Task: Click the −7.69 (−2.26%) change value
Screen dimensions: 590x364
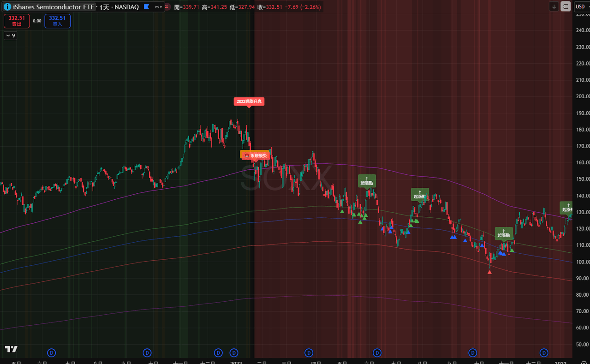Action: click(x=303, y=7)
